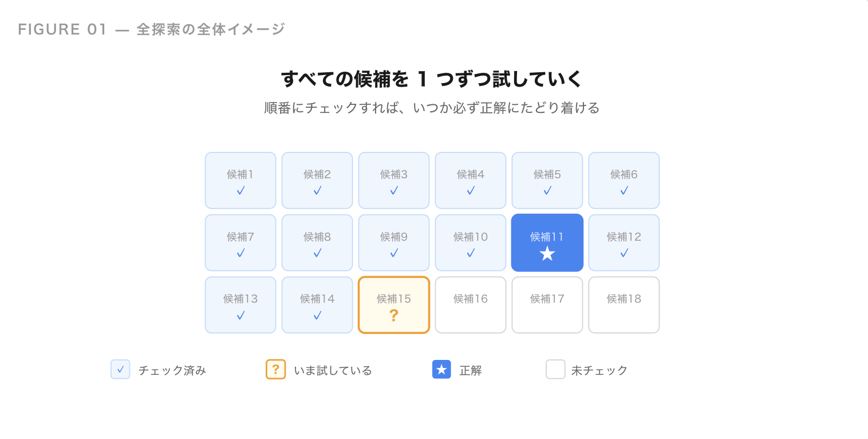Click the orange question mark in 候補15
Viewport: 868px width, 439px height.
click(394, 316)
